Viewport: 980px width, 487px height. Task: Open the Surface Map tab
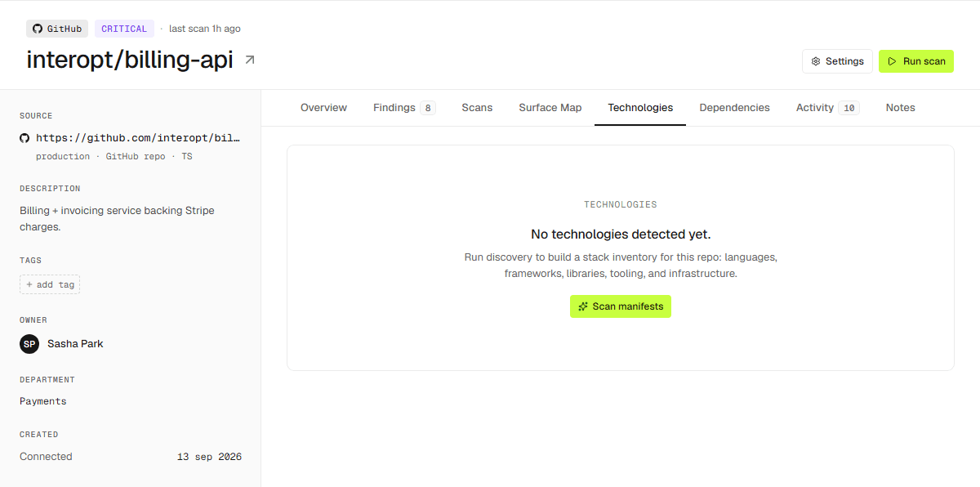(x=550, y=108)
